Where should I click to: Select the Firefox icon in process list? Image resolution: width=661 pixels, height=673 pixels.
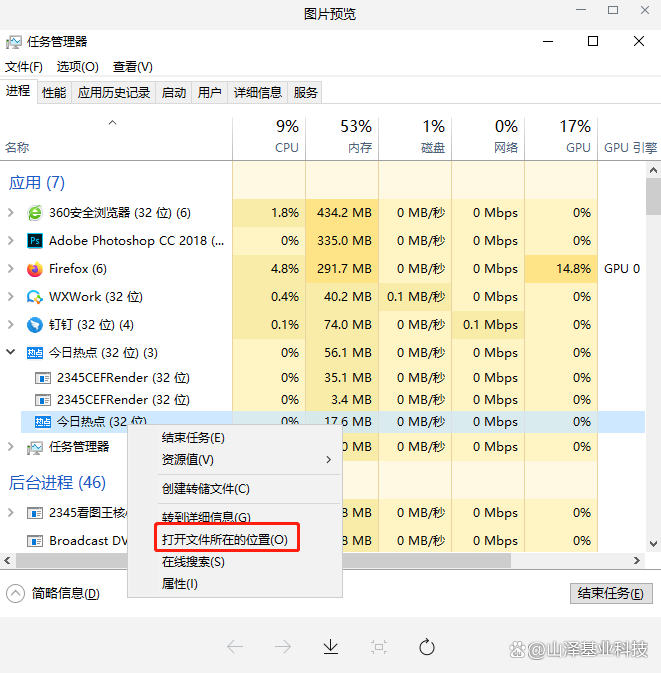coord(35,269)
